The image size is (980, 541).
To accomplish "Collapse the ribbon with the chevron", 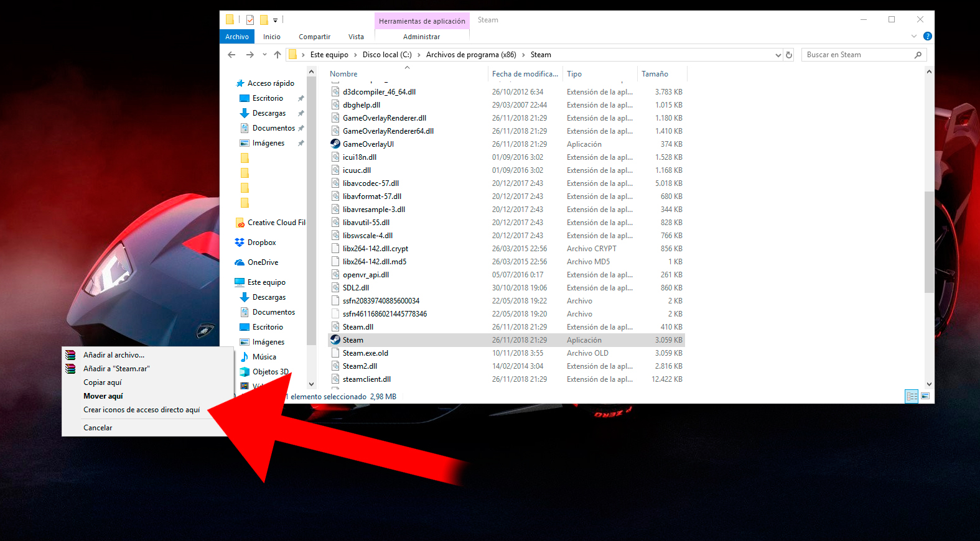I will tap(914, 37).
